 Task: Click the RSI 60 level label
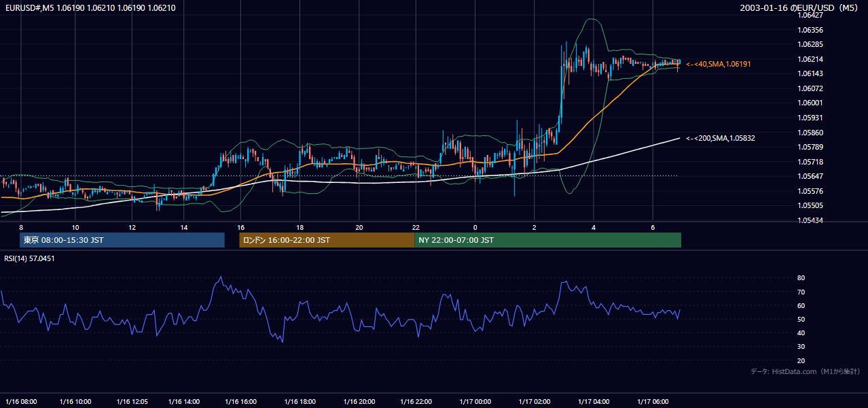click(x=801, y=305)
